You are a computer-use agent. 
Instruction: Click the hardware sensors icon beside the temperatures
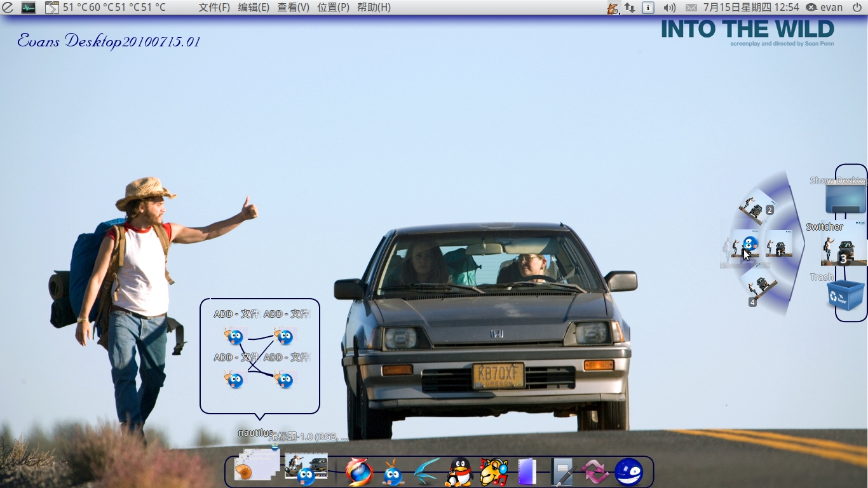(52, 8)
